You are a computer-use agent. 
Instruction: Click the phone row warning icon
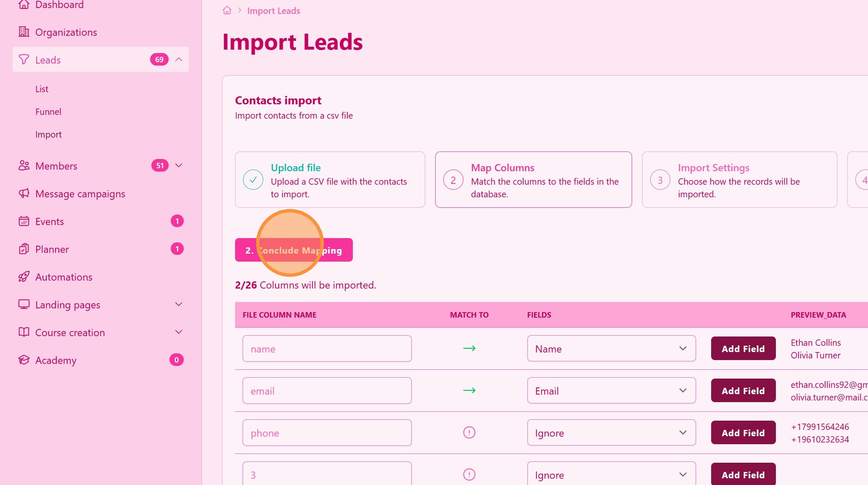469,432
